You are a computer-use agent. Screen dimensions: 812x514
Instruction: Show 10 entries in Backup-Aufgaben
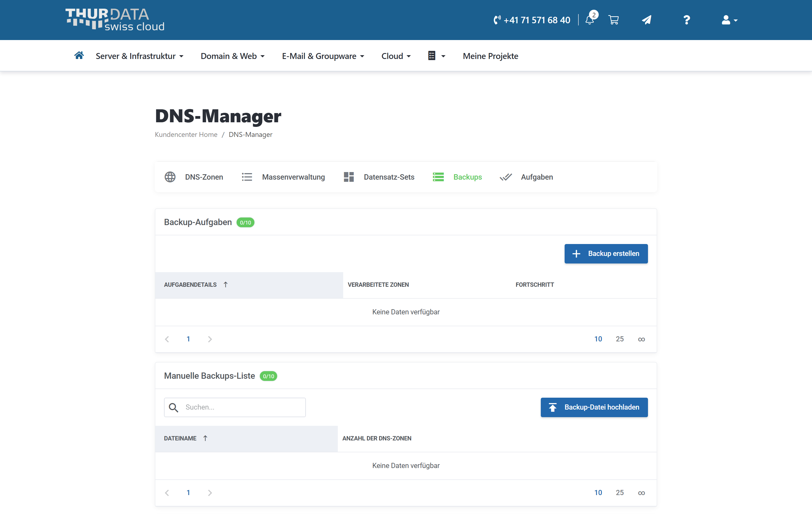pos(598,339)
